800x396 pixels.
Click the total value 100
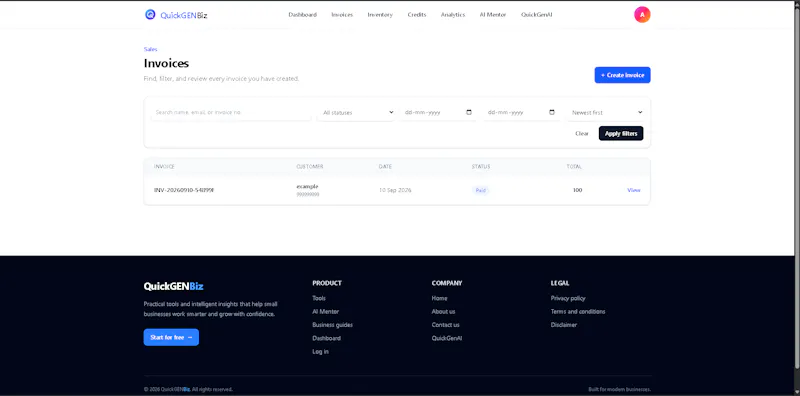click(x=577, y=190)
